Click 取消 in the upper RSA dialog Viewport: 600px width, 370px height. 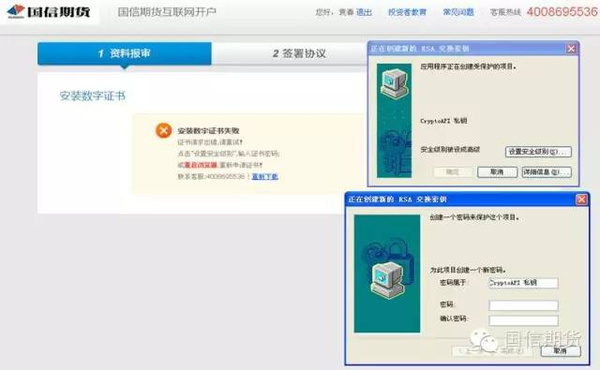pyautogui.click(x=497, y=172)
